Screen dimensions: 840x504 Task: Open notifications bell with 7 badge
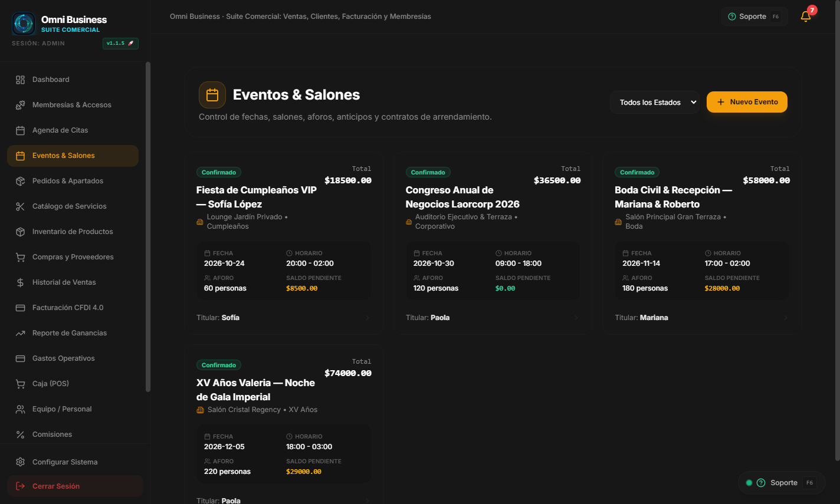tap(806, 16)
